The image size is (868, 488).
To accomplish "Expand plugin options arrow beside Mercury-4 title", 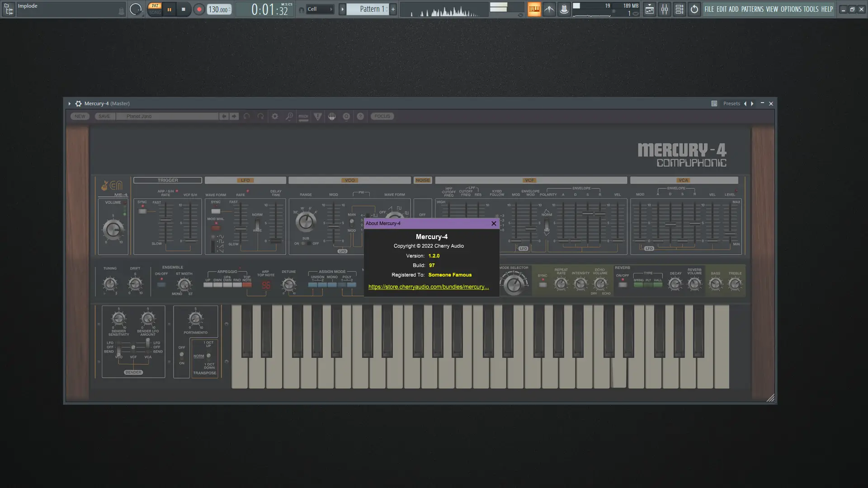I will (69, 103).
